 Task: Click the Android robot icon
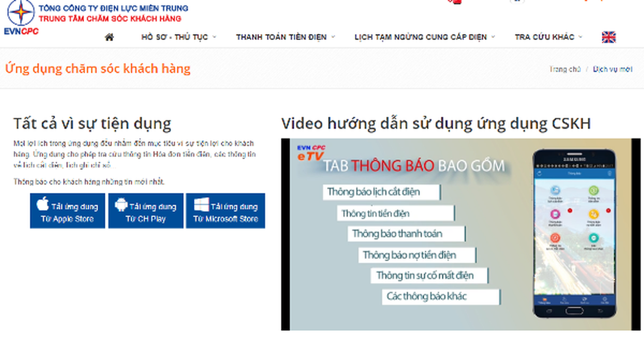(121, 205)
